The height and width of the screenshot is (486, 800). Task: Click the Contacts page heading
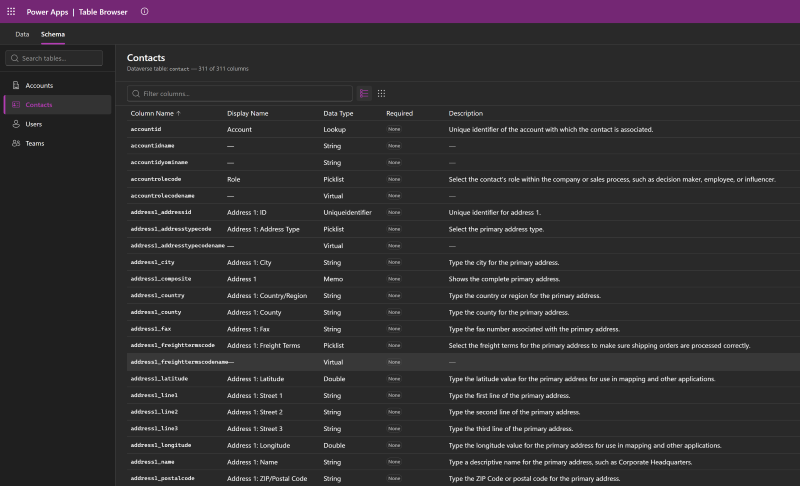tap(146, 58)
